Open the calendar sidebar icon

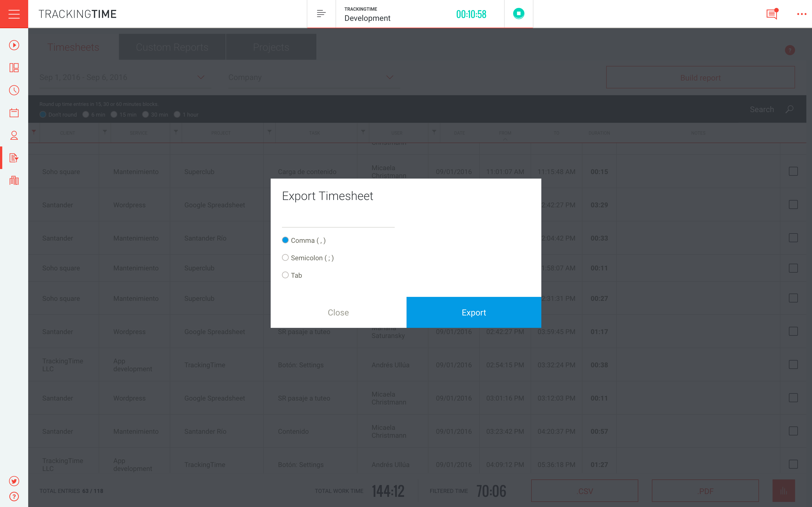click(x=14, y=113)
